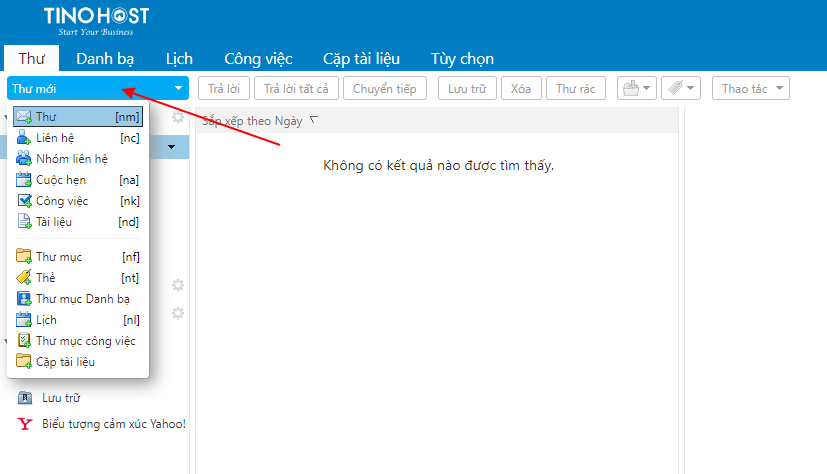Switch to the Tùy chọn tab
The height and width of the screenshot is (474, 827).
[x=463, y=59]
